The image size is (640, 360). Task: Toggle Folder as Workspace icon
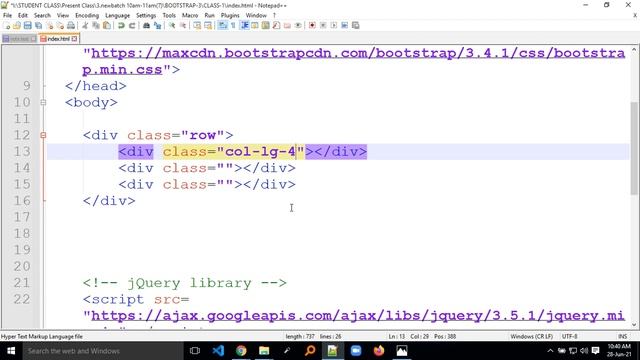(x=287, y=25)
